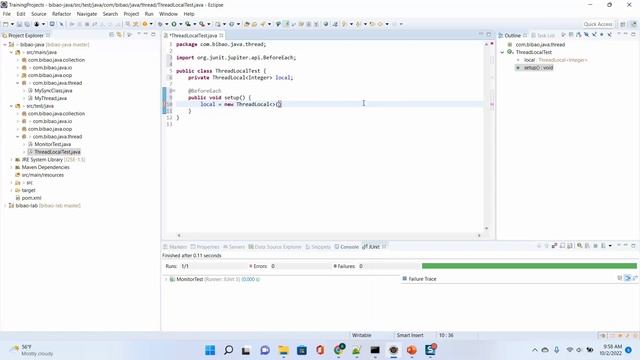Viewport: 640px width, 360px height.
Task: Collapse ThreadLocalTest in Outline
Action: click(x=502, y=52)
